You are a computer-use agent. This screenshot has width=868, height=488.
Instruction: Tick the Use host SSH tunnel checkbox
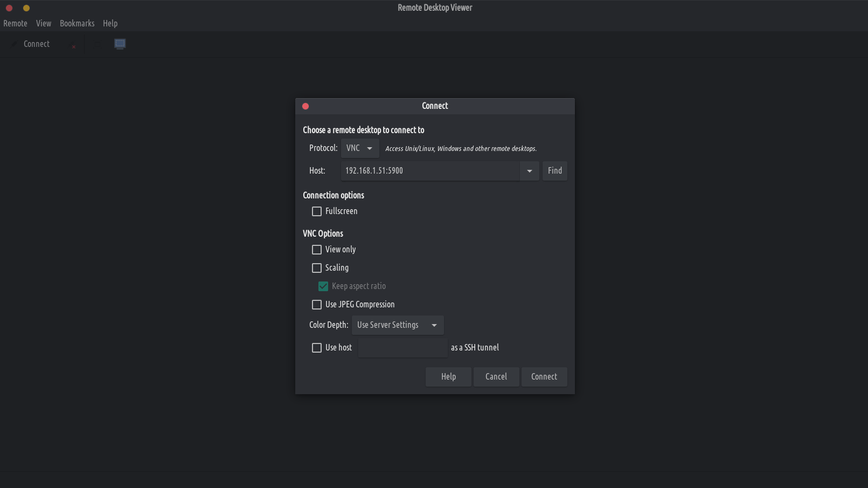tap(317, 348)
